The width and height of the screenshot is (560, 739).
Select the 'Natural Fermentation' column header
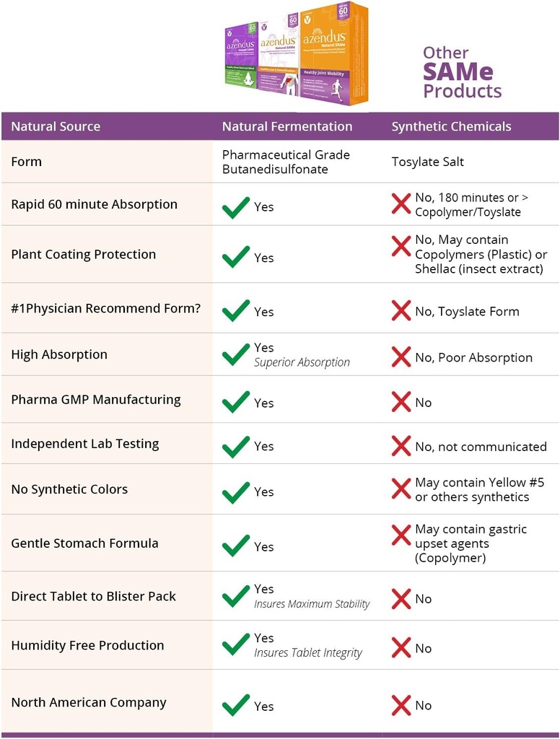(x=287, y=126)
